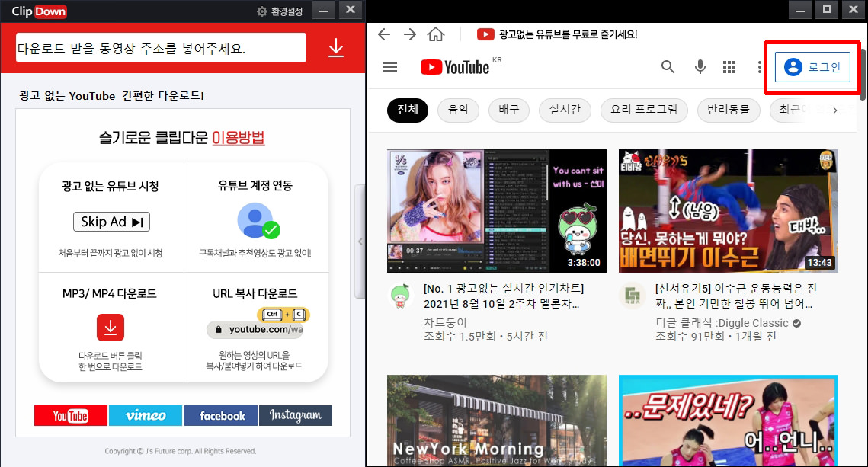The width and height of the screenshot is (868, 467).
Task: Open YouTube search magnifier icon
Action: 668,67
